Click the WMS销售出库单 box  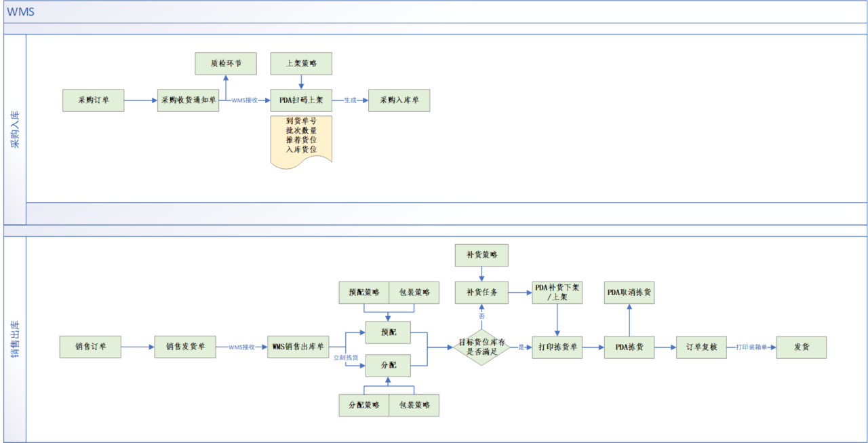(298, 347)
